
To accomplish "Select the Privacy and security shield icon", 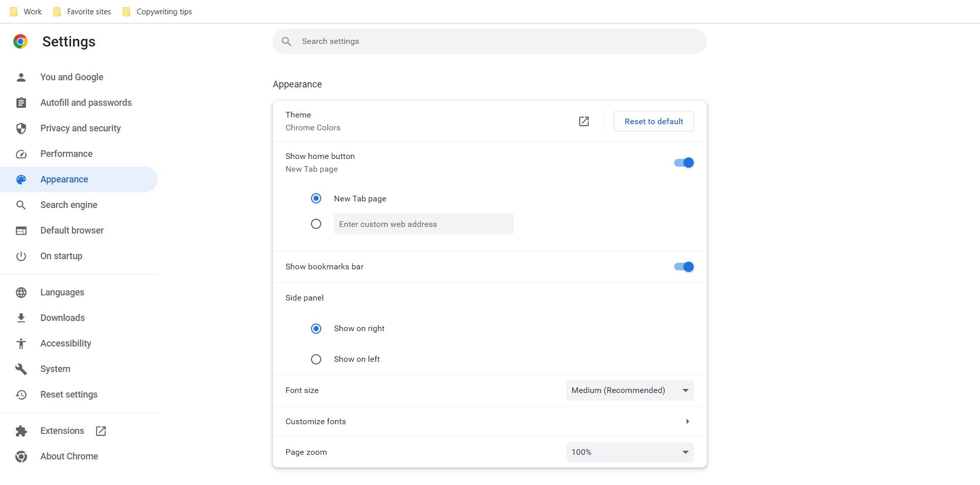I will [21, 128].
